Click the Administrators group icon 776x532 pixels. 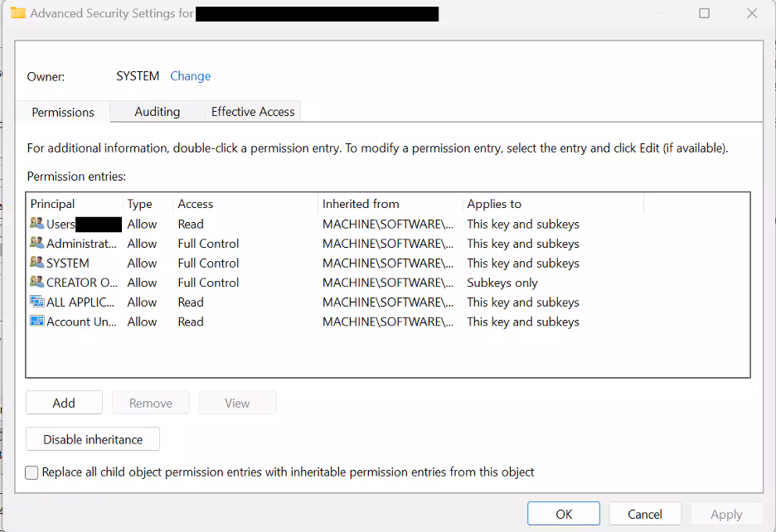coord(36,244)
